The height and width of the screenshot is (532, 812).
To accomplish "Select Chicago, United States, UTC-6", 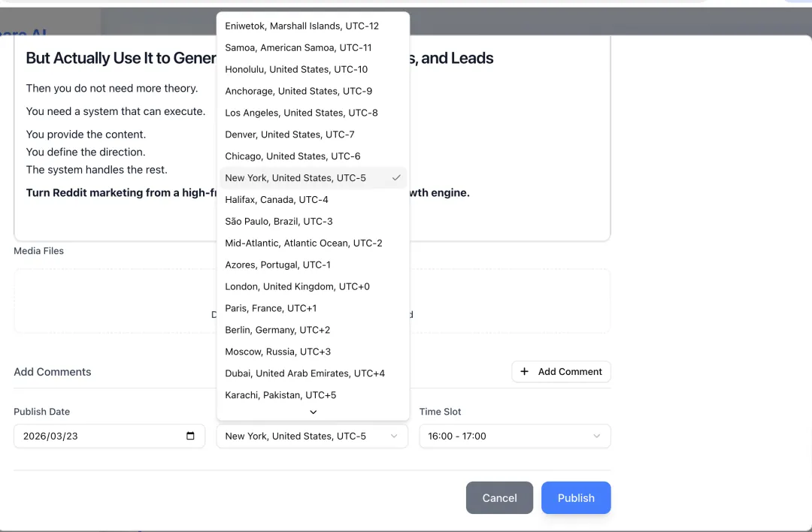I will (x=313, y=156).
